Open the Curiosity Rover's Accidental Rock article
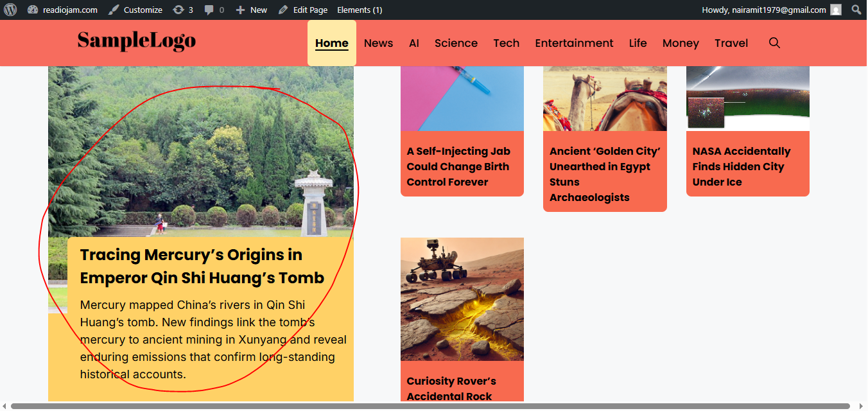The image size is (868, 411). (451, 389)
